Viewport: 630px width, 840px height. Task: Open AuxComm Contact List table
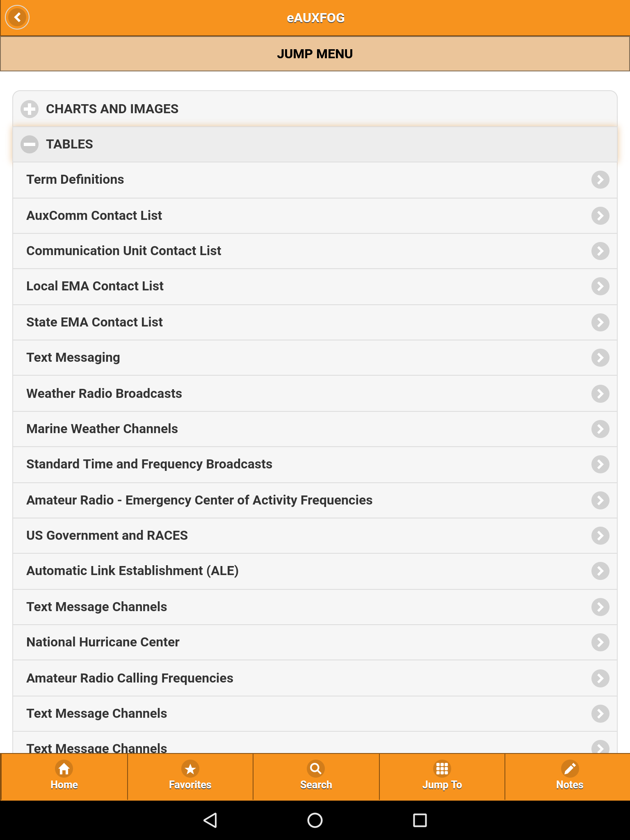pyautogui.click(x=315, y=216)
